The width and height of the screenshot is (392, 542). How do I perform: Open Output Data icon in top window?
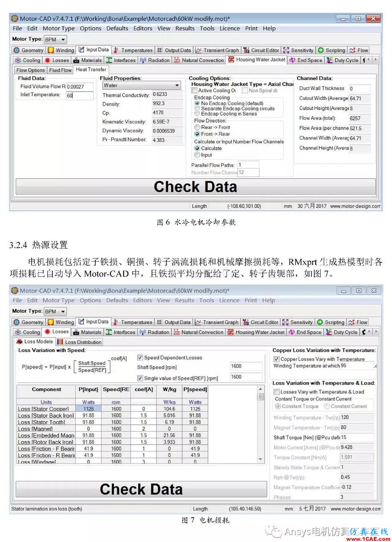click(160, 50)
